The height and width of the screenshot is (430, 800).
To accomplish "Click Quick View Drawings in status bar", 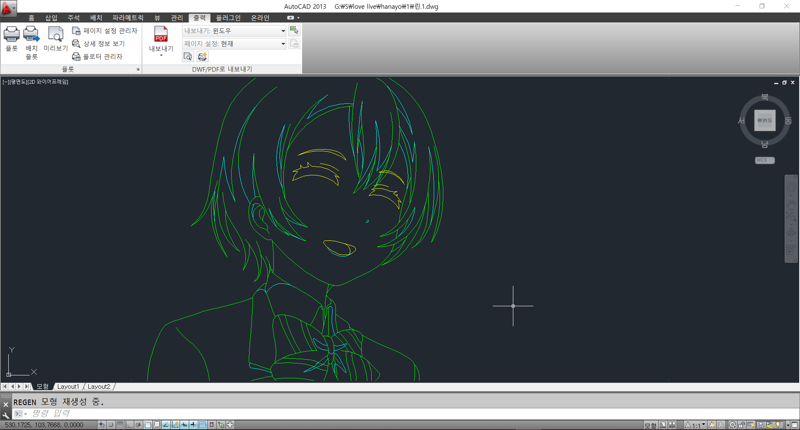I will pyautogui.click(x=672, y=425).
